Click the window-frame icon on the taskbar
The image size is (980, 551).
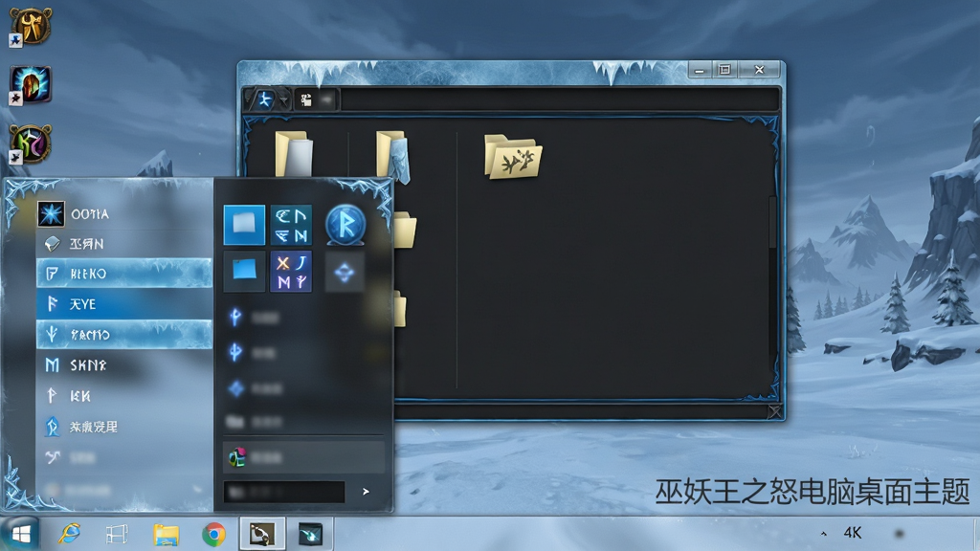click(x=117, y=534)
